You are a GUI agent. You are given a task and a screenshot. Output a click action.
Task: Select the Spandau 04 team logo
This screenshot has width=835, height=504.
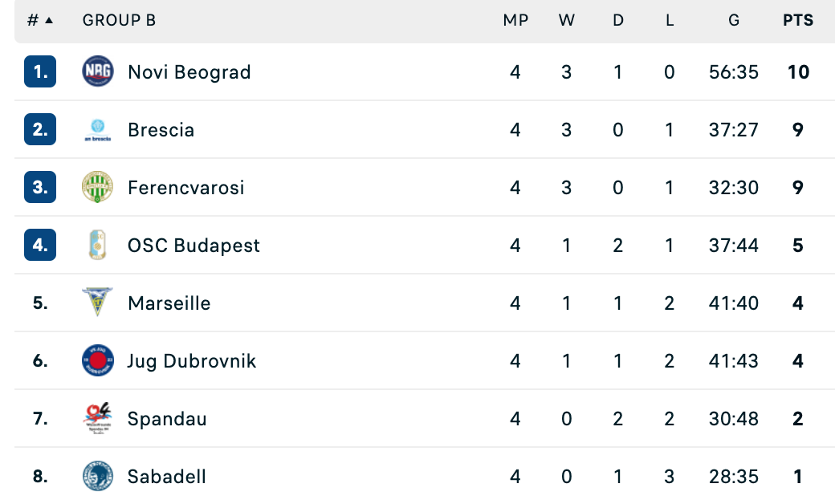(x=97, y=418)
